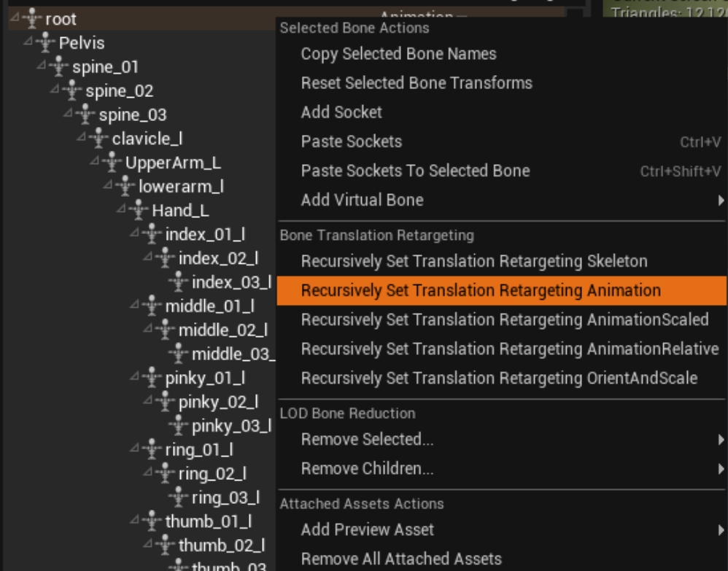Collapse the middle_01_l finger hierarchy

tap(135, 306)
